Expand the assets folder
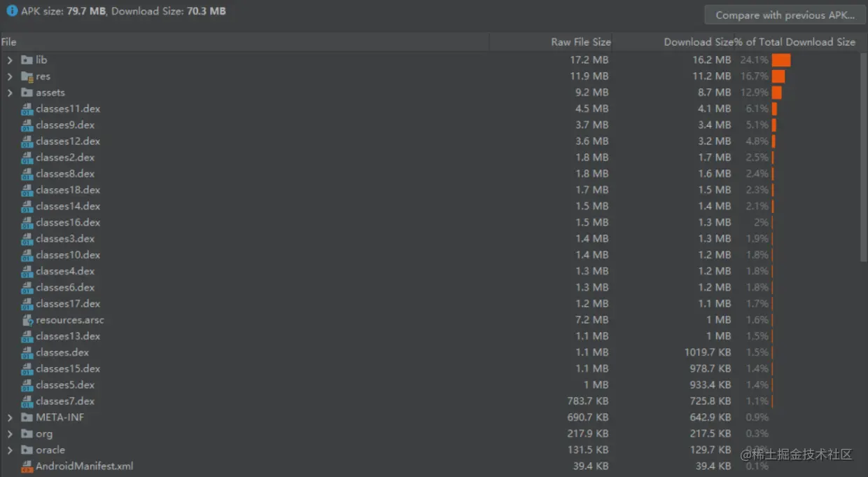 click(10, 92)
